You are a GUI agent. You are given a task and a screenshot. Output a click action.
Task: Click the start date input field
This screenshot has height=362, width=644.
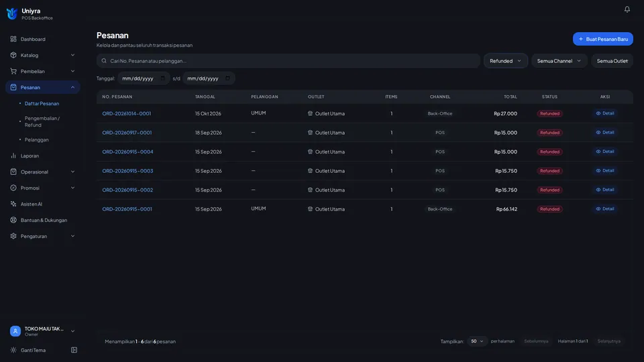pyautogui.click(x=144, y=78)
